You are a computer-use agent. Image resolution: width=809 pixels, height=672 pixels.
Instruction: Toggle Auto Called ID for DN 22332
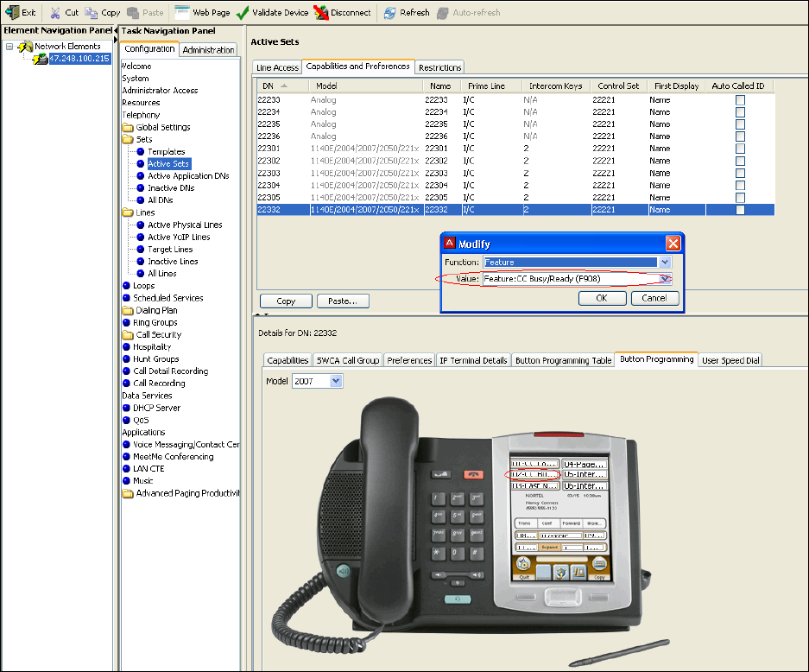pos(740,210)
